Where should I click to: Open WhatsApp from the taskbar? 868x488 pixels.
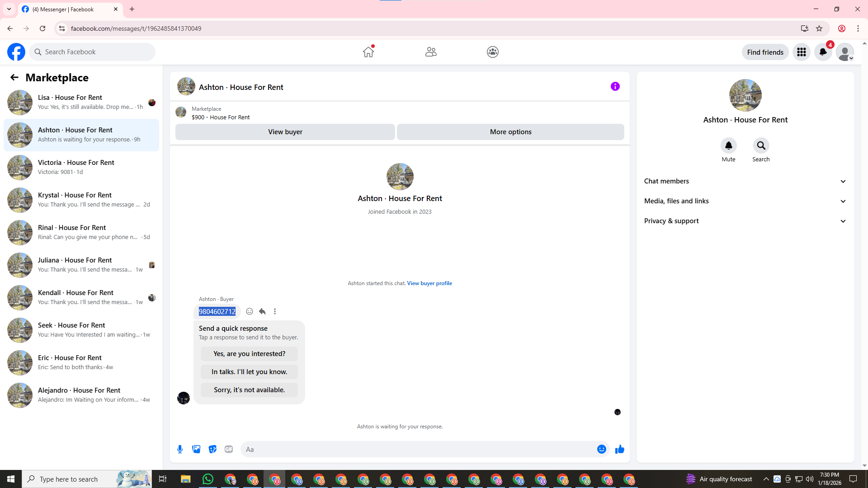[208, 479]
